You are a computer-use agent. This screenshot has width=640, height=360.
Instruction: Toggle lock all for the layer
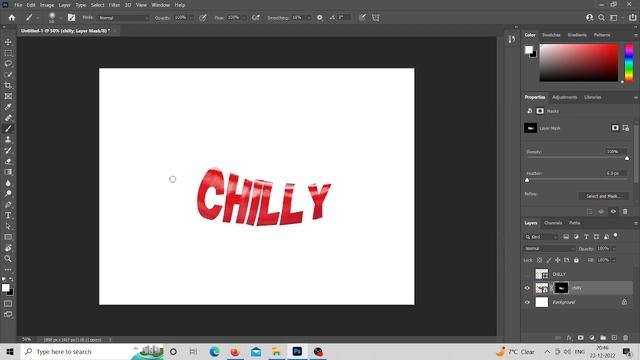tap(576, 260)
